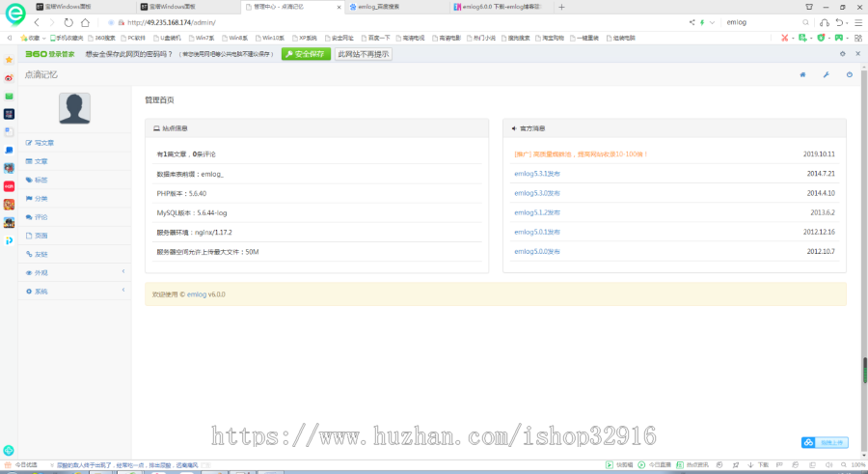Open the 360搜索 bookmark
The width and height of the screenshot is (868, 474).
[101, 39]
